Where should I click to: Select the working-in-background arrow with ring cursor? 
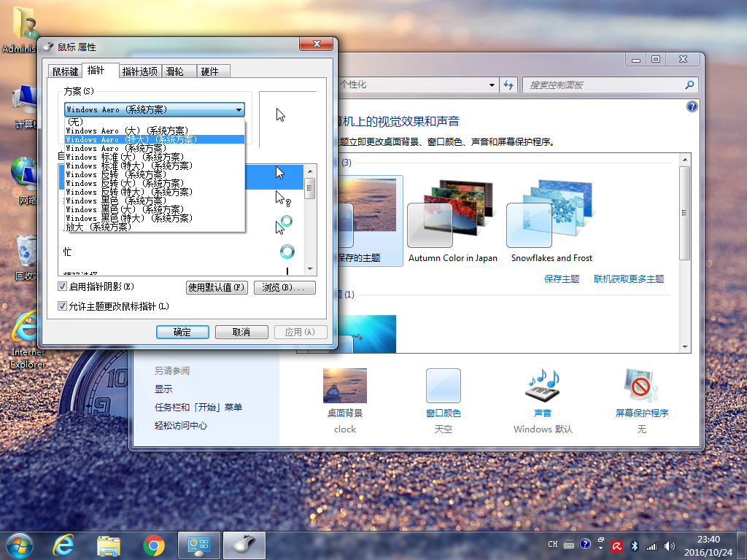coord(284,225)
